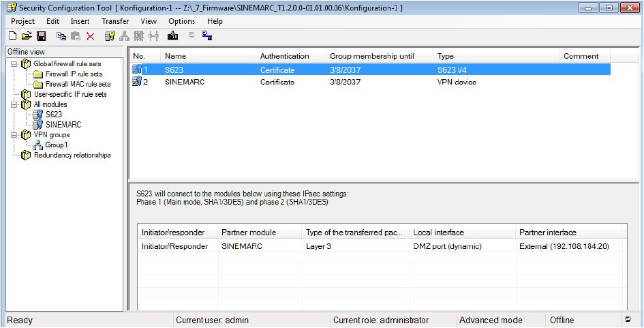Click the Group1 network icon in the tree

38,145
